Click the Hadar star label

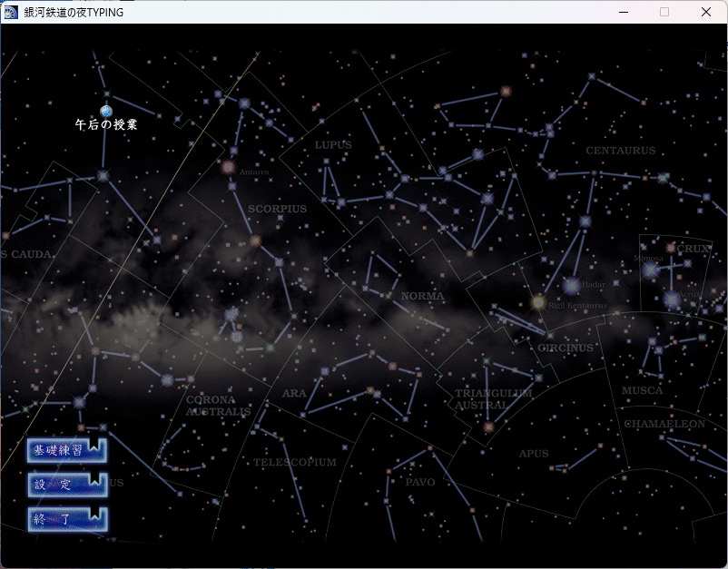pos(594,285)
